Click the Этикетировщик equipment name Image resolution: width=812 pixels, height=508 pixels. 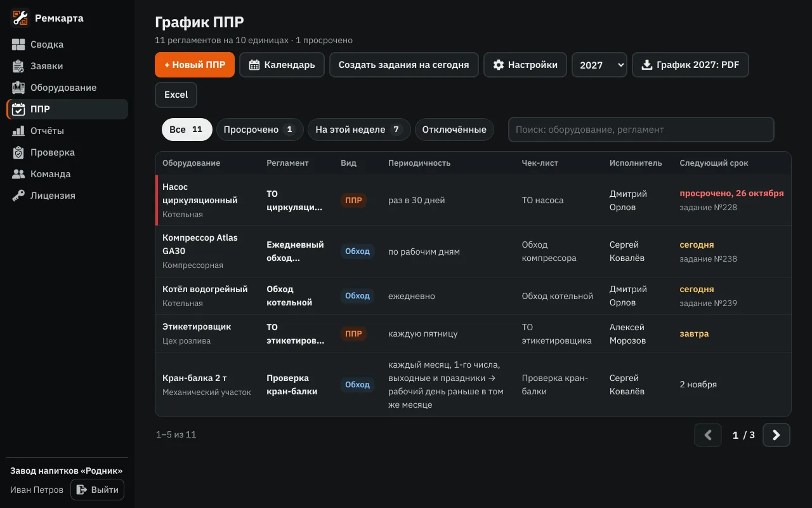pos(197,327)
